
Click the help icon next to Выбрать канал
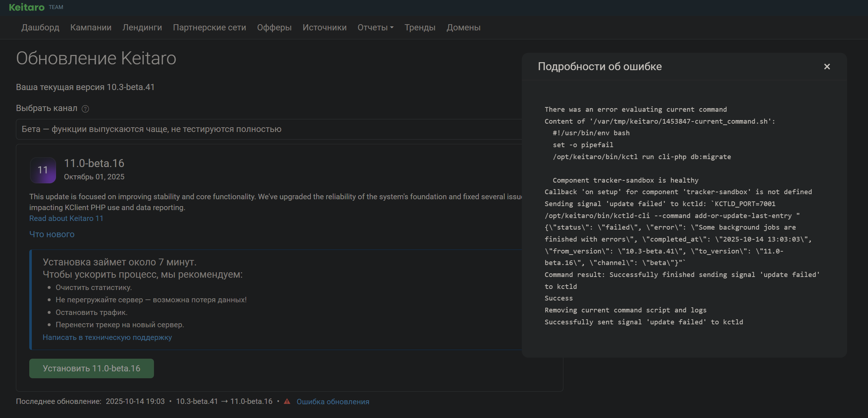tap(85, 109)
